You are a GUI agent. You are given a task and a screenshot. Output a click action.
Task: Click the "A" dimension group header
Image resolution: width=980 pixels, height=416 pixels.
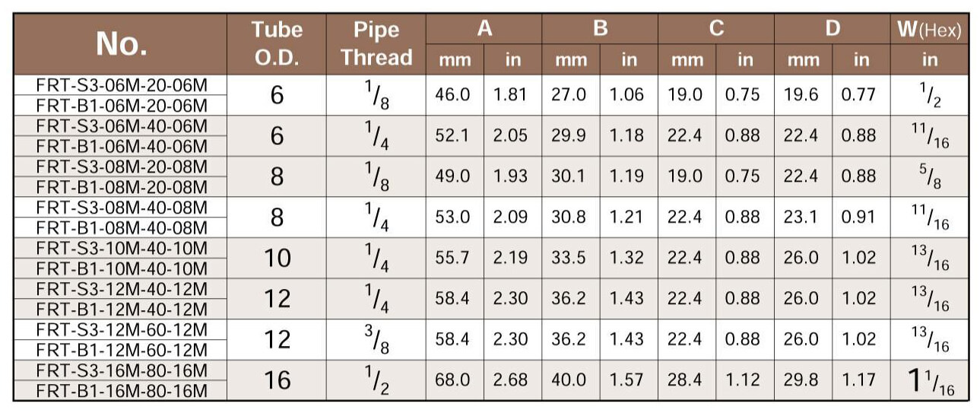coord(484,29)
